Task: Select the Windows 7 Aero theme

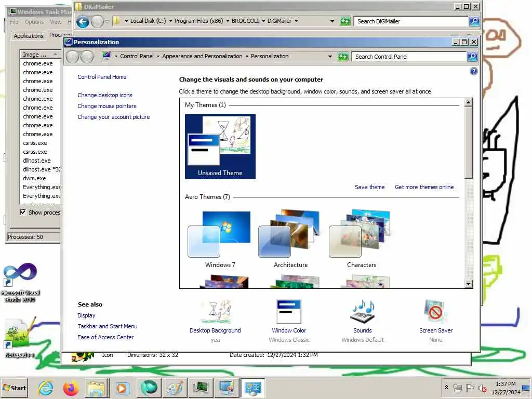Action: click(220, 240)
